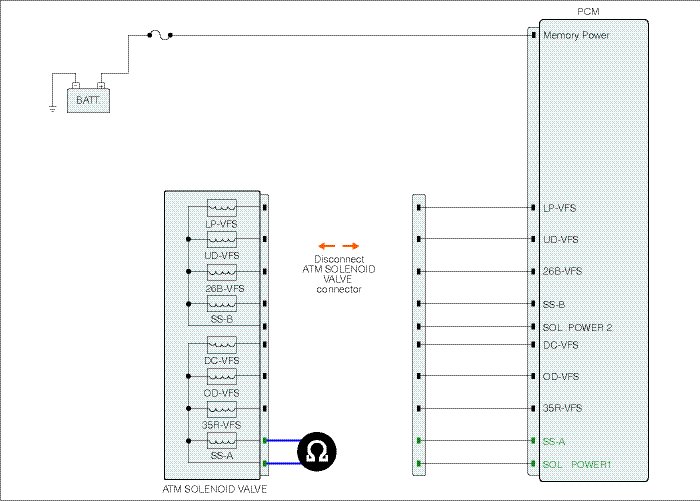Select the battery negative terminal
700x501 pixels.
pyautogui.click(x=76, y=85)
